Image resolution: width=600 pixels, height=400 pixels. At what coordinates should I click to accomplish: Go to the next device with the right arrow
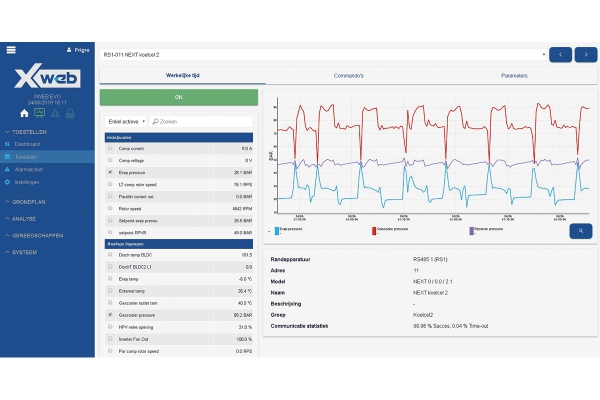coord(586,55)
